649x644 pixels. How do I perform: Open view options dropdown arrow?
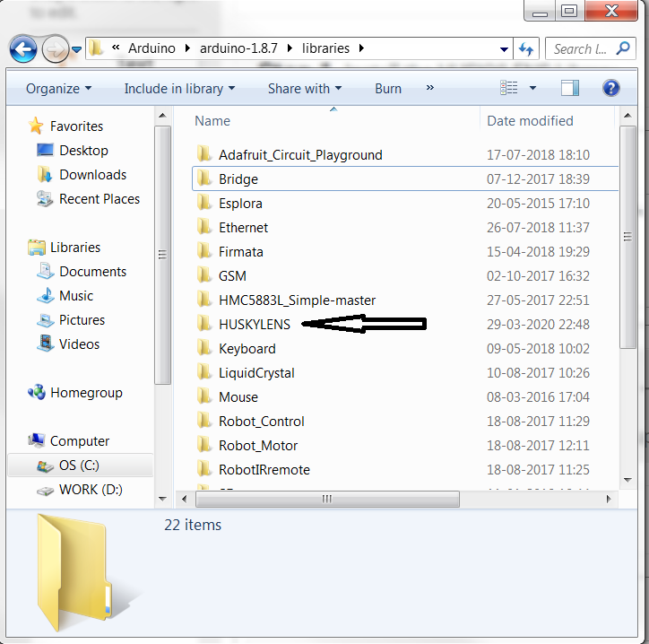pos(532,88)
